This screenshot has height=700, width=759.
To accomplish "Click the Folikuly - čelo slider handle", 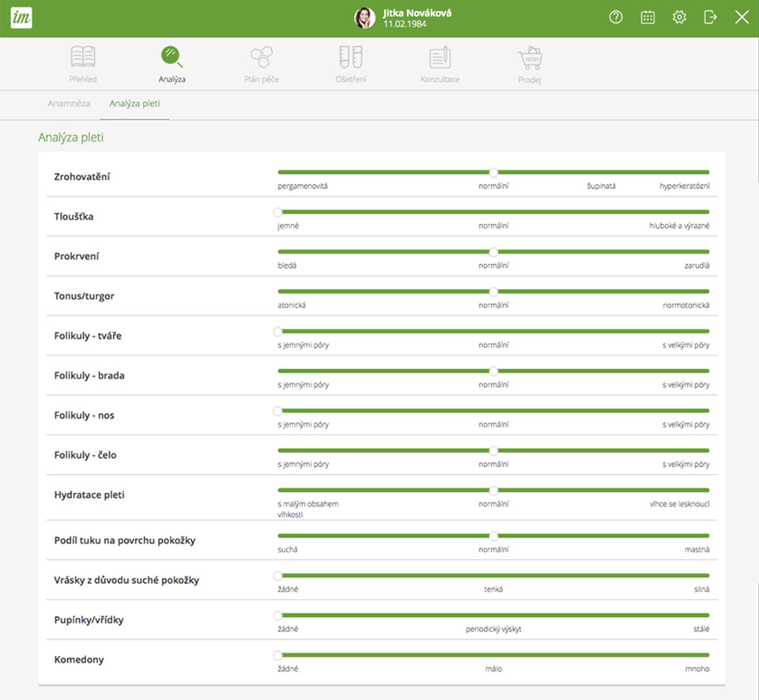I will (x=493, y=451).
